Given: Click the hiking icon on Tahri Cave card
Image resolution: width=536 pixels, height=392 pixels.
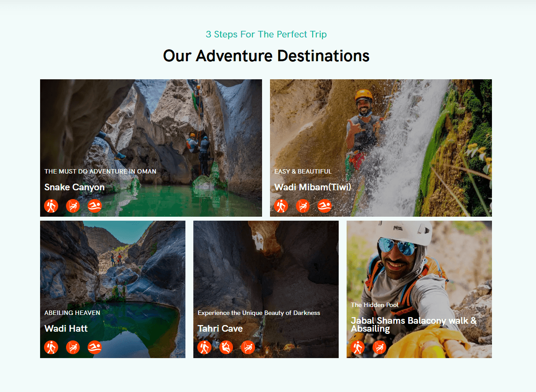Looking at the screenshot, I should click(205, 347).
